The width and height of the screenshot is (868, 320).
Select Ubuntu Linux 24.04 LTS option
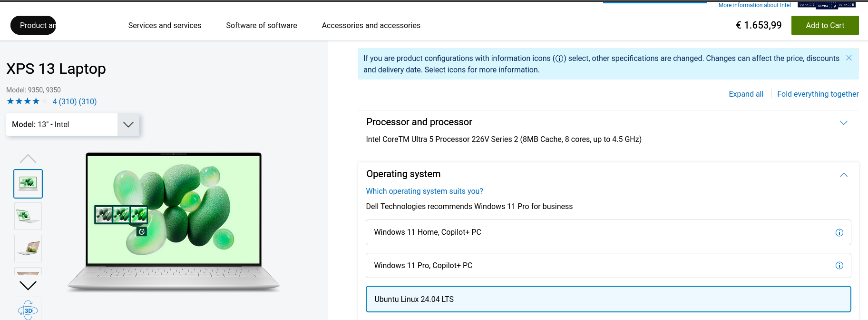tap(608, 299)
